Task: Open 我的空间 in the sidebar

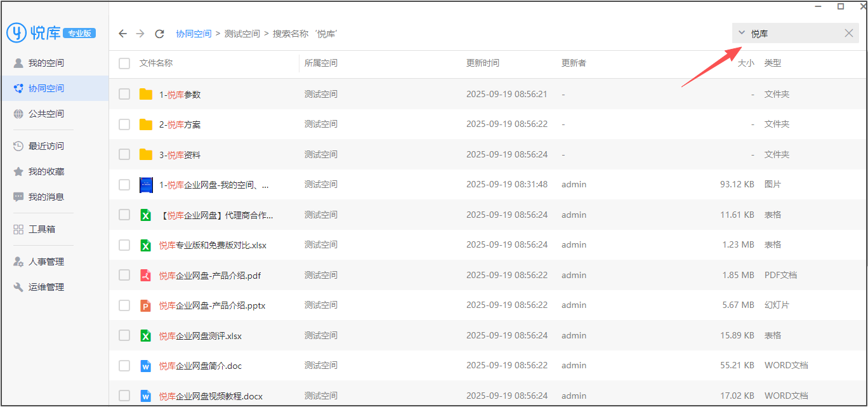Action: point(55,63)
